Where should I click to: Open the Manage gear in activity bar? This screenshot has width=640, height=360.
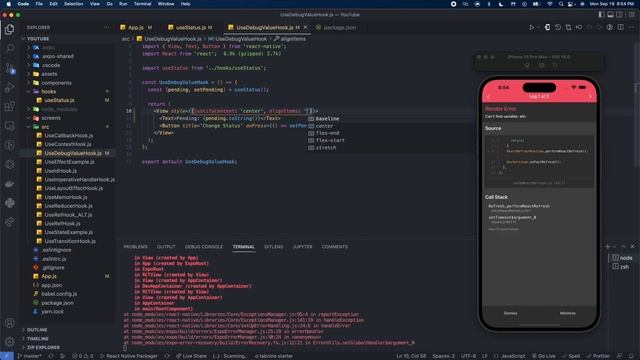[x=9, y=341]
